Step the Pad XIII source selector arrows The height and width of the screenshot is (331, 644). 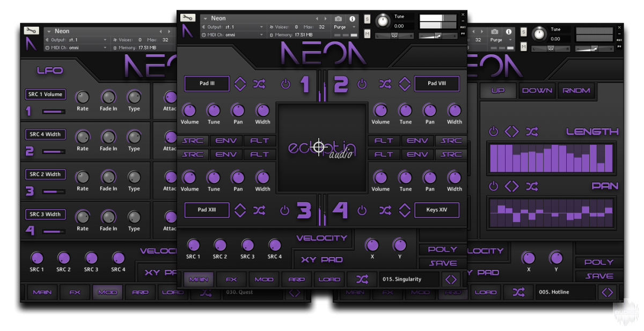(240, 210)
